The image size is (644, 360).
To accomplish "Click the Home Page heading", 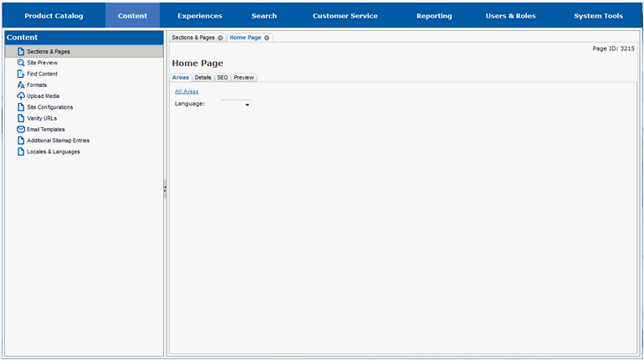I will coord(197,64).
